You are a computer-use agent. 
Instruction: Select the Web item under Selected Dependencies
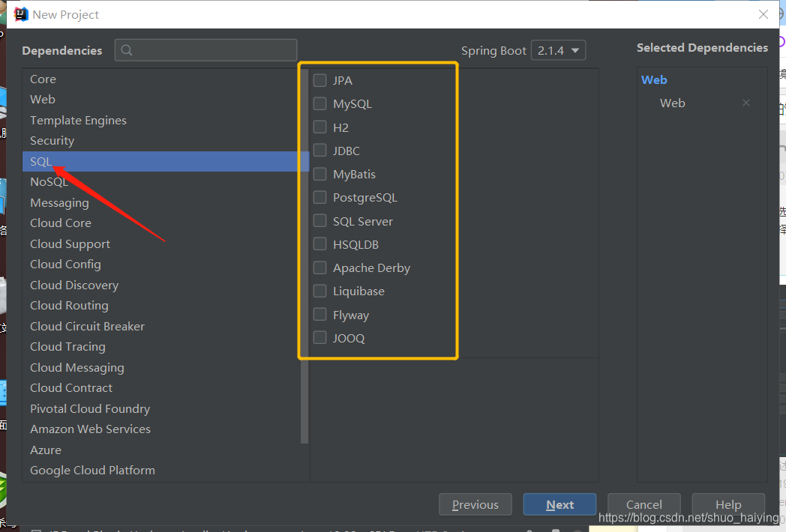(672, 103)
